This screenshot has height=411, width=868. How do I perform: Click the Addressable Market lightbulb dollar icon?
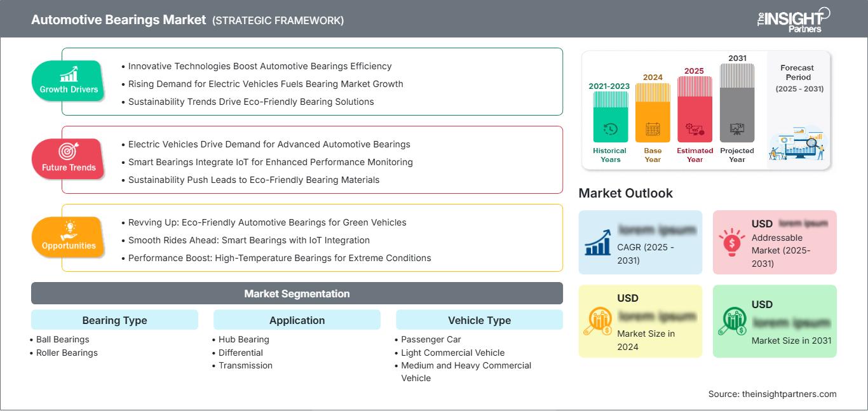click(x=732, y=241)
